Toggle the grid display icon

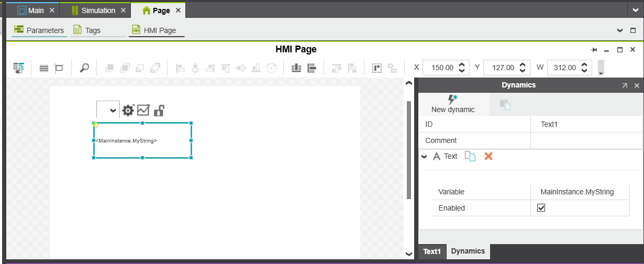point(44,68)
